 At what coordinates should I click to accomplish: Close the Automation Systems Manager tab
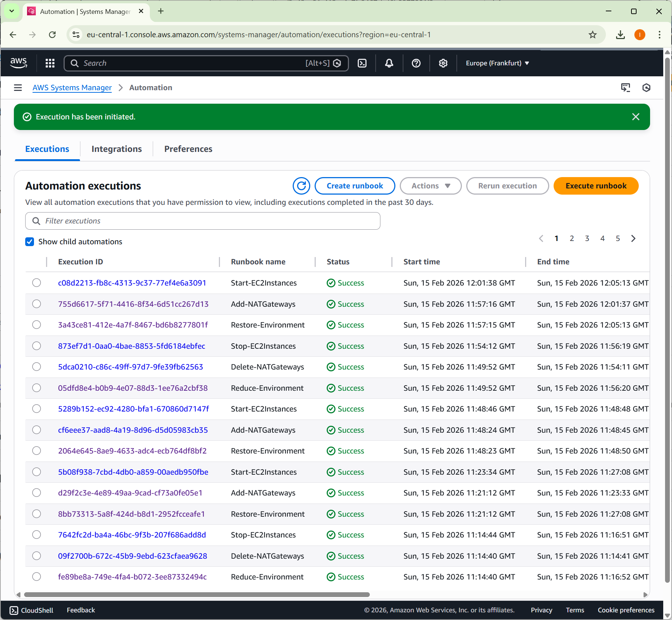coord(141,11)
